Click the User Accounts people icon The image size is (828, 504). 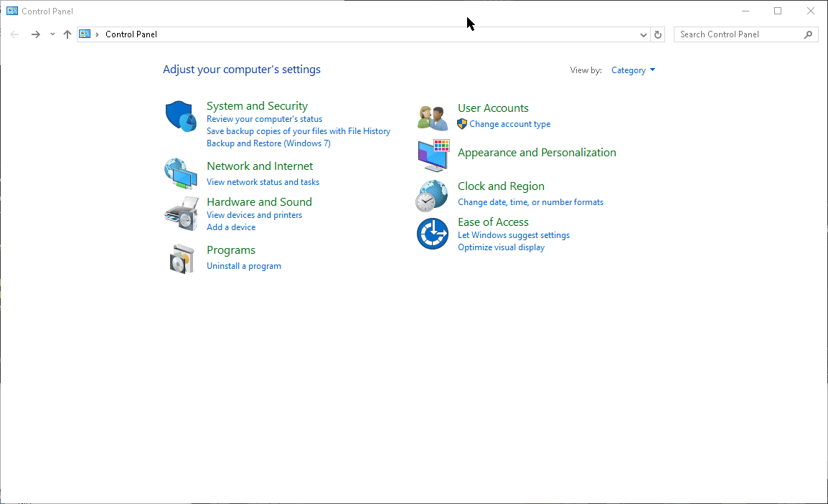(433, 118)
